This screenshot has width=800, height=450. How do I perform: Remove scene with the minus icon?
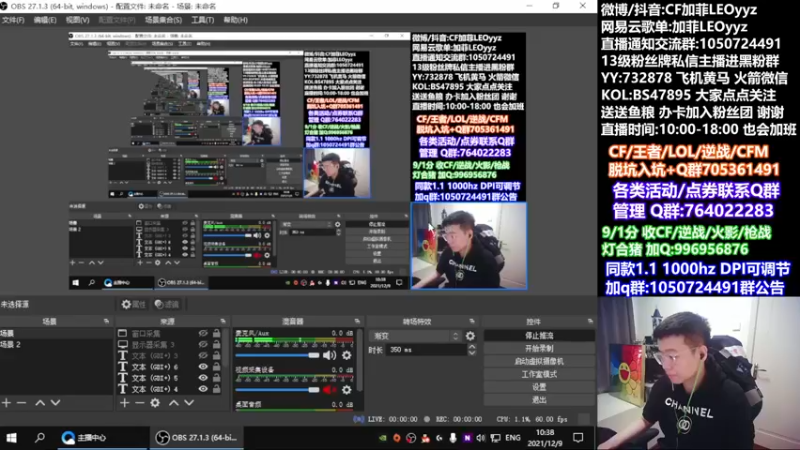pos(21,403)
